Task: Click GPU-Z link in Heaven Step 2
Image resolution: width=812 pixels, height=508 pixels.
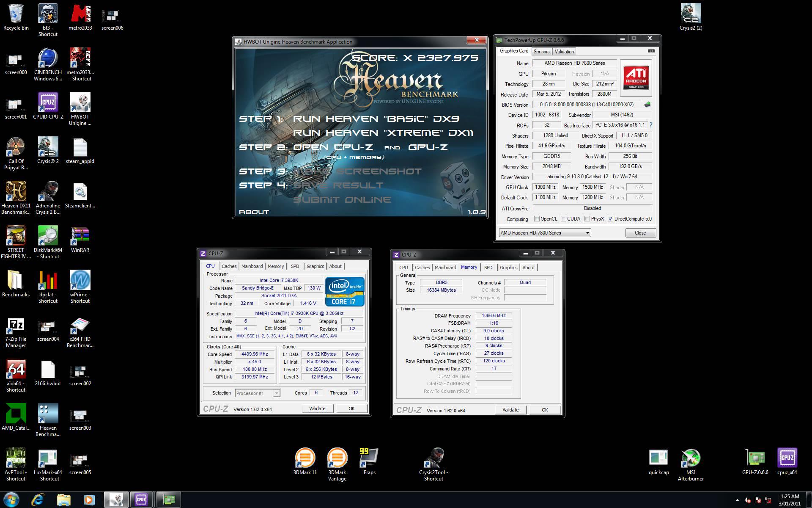Action: (428, 147)
